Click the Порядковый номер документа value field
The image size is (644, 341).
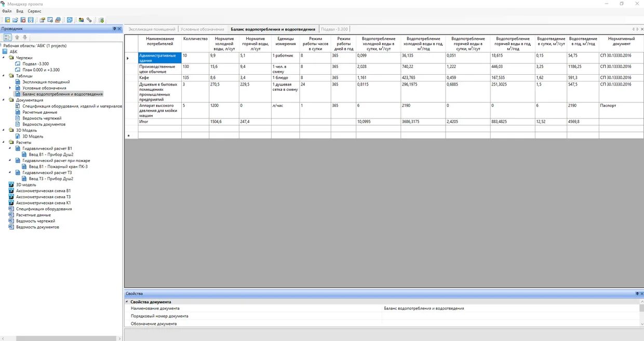pos(511,316)
